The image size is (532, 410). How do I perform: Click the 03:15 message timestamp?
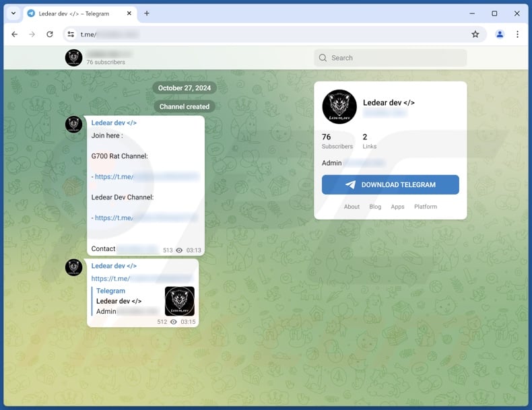tap(188, 322)
